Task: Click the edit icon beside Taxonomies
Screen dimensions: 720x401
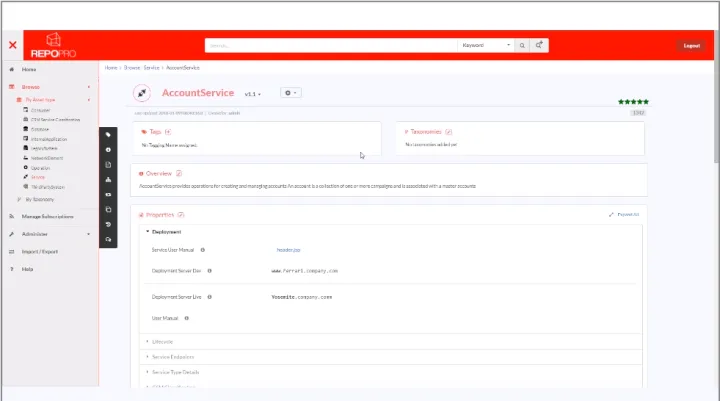Action: (x=449, y=132)
